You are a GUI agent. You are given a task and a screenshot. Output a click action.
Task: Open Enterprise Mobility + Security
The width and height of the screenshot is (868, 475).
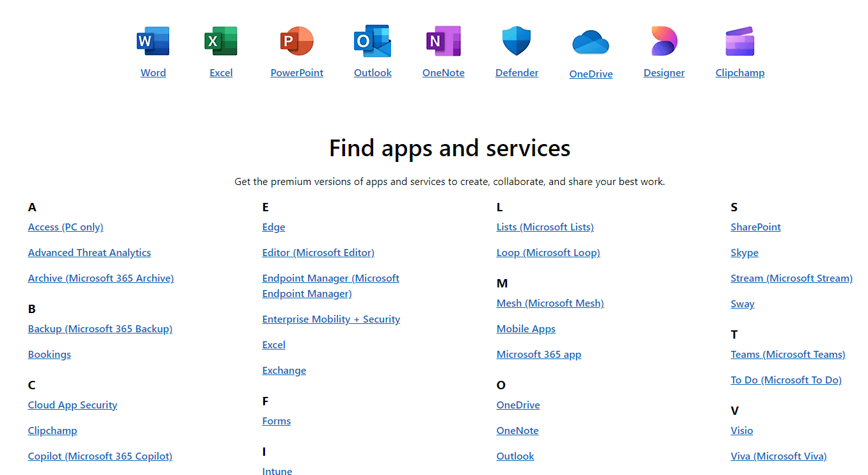[x=331, y=319]
